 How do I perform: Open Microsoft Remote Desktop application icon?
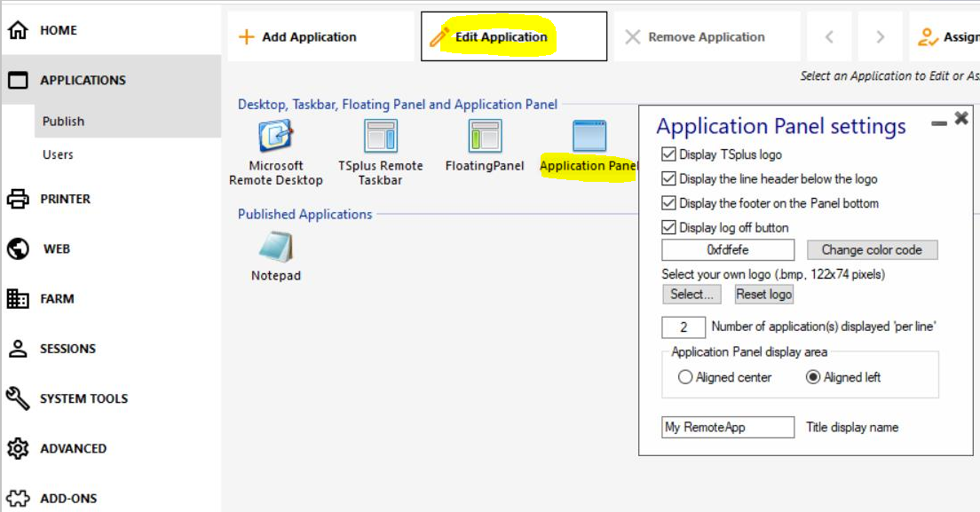275,137
